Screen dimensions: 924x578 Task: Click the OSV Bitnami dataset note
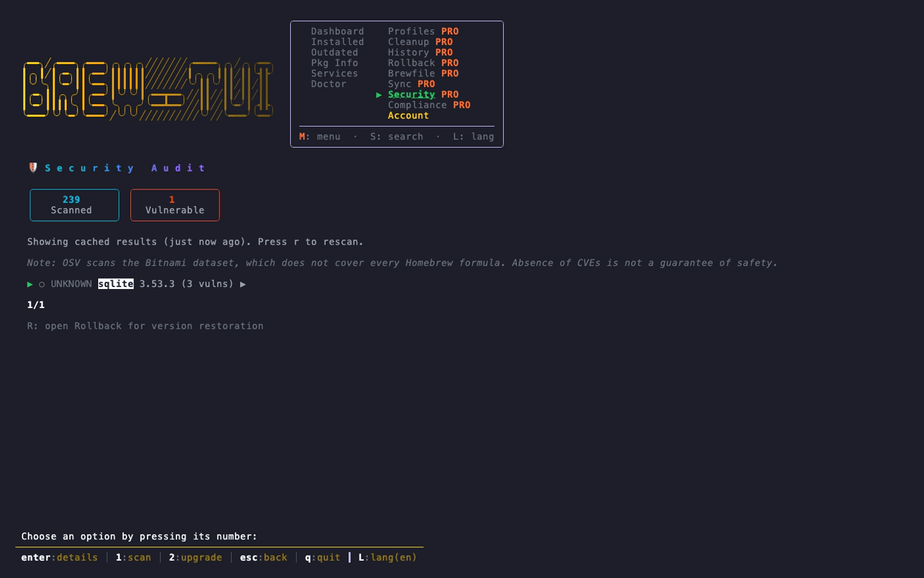402,263
